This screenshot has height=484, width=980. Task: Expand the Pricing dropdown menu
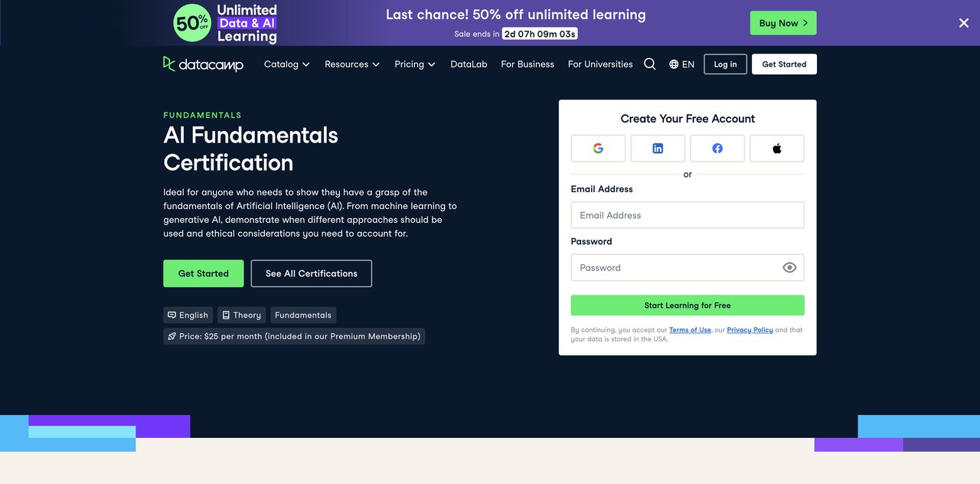pyautogui.click(x=415, y=64)
